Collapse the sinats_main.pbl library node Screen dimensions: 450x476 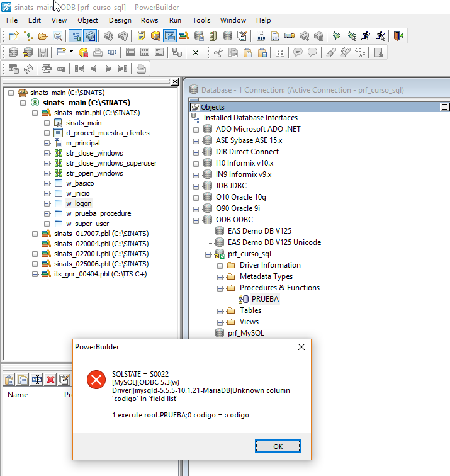coord(35,113)
